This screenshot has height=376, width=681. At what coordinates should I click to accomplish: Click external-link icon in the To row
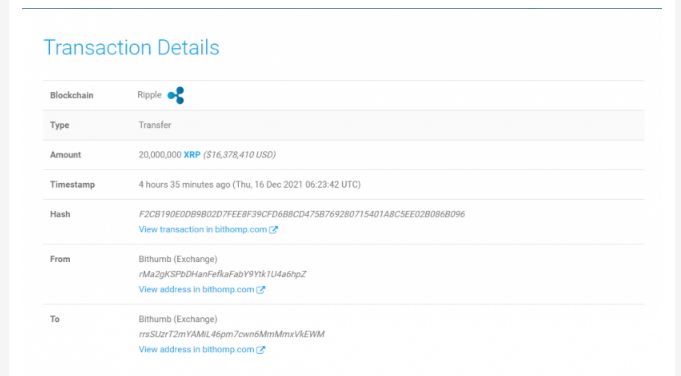261,350
